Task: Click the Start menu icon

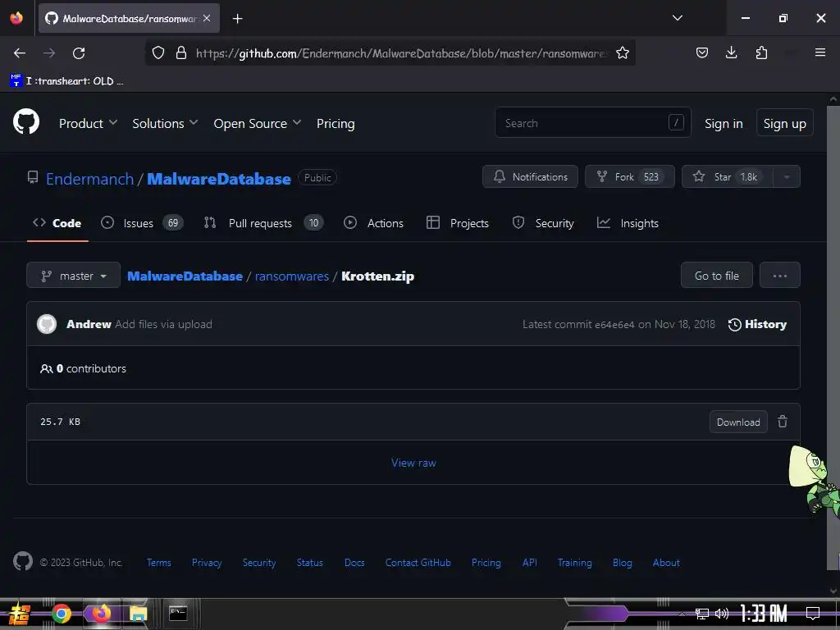Action: 20,614
